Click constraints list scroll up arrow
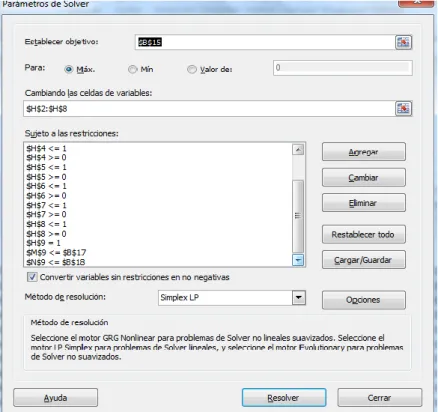Image resolution: width=438 pixels, height=412 pixels. pyautogui.click(x=298, y=150)
